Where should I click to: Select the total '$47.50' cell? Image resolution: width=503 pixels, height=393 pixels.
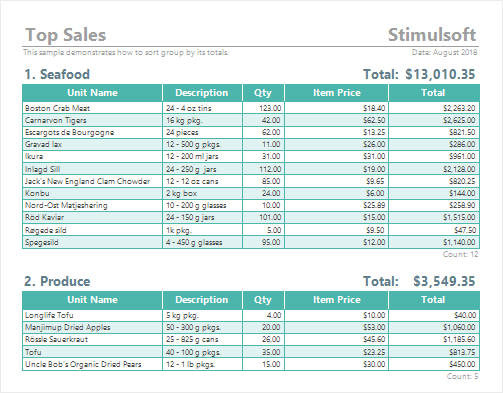pos(434,230)
